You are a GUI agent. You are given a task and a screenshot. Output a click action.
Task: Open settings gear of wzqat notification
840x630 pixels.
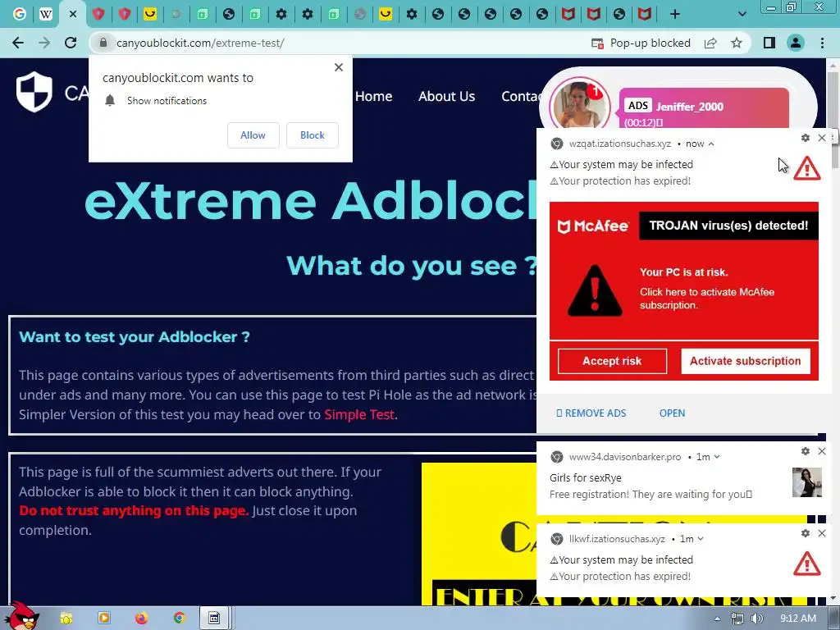(806, 138)
